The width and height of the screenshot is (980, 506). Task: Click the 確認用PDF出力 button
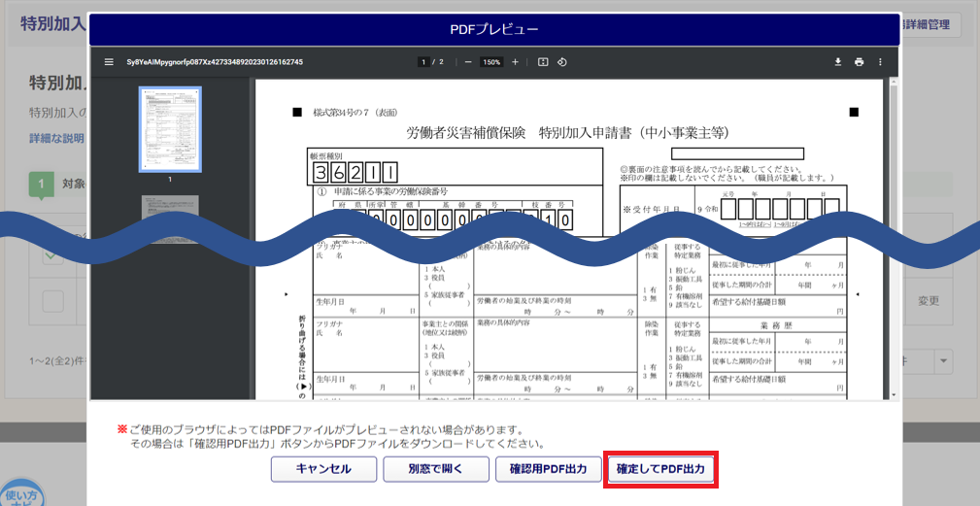[x=548, y=469]
